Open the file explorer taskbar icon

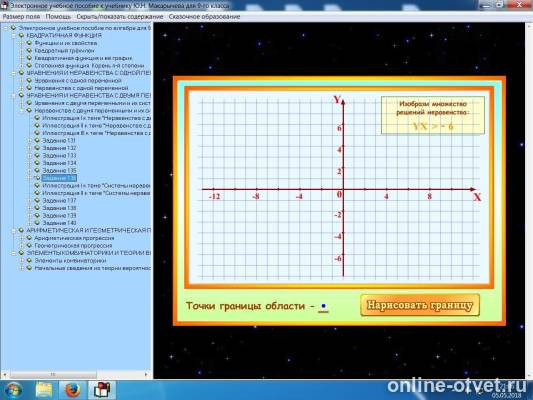(x=44, y=390)
